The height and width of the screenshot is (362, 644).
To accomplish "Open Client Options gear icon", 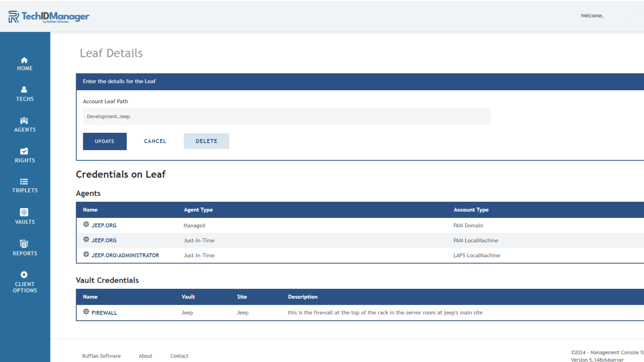I will click(24, 275).
